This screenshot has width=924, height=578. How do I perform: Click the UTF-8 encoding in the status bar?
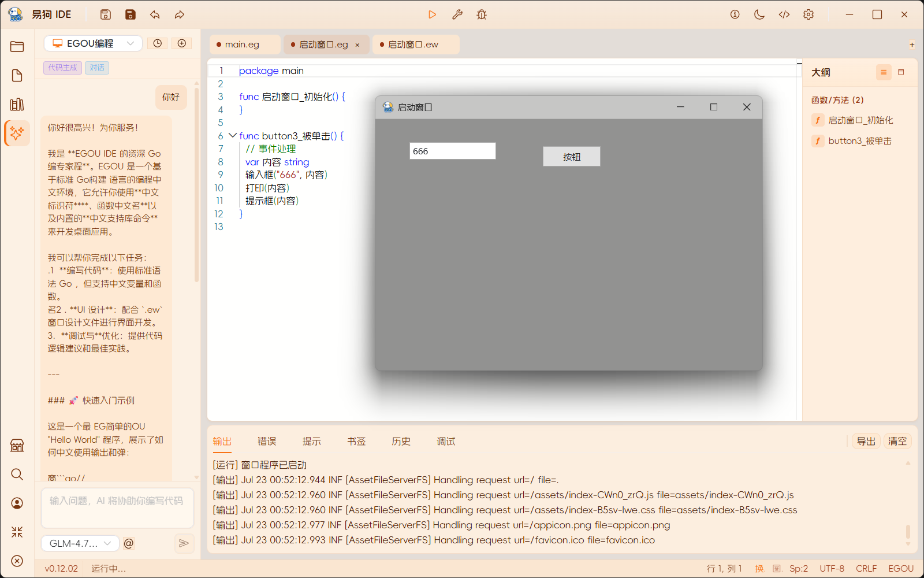pos(832,569)
